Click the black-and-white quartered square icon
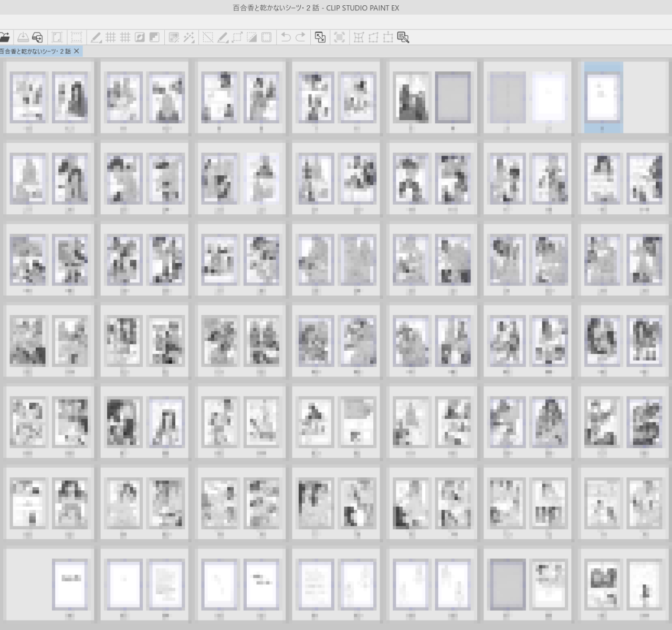The height and width of the screenshot is (630, 672). [154, 37]
